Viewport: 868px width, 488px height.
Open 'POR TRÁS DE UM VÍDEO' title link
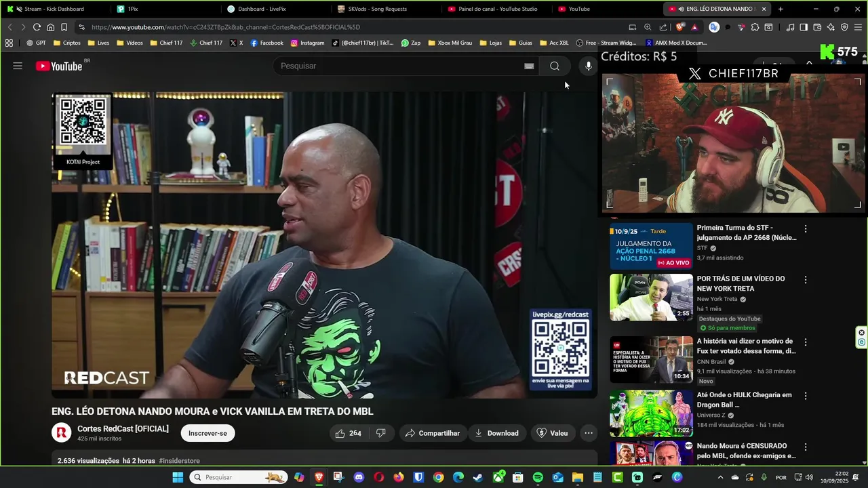pyautogui.click(x=741, y=283)
